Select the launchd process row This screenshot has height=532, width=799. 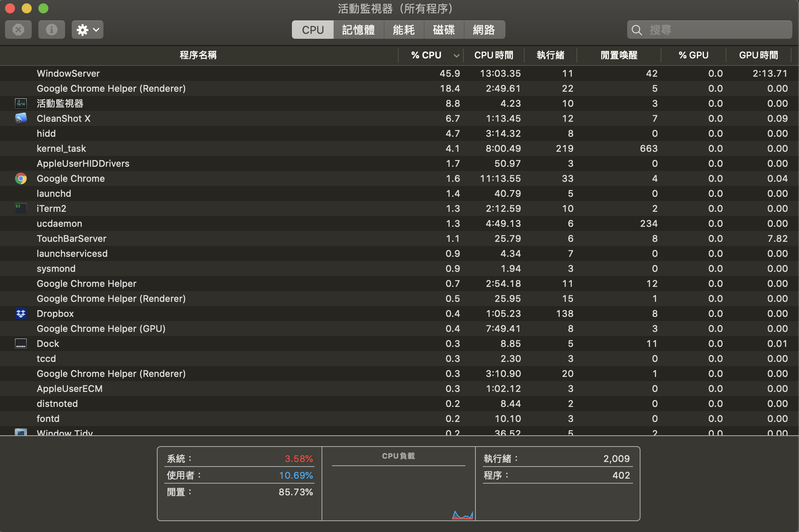[399, 193]
